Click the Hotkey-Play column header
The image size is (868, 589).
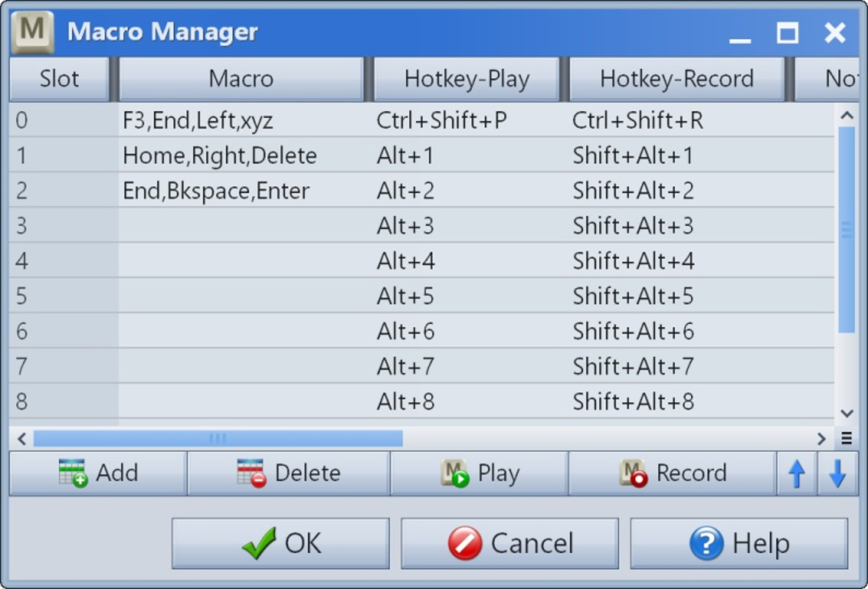(466, 79)
